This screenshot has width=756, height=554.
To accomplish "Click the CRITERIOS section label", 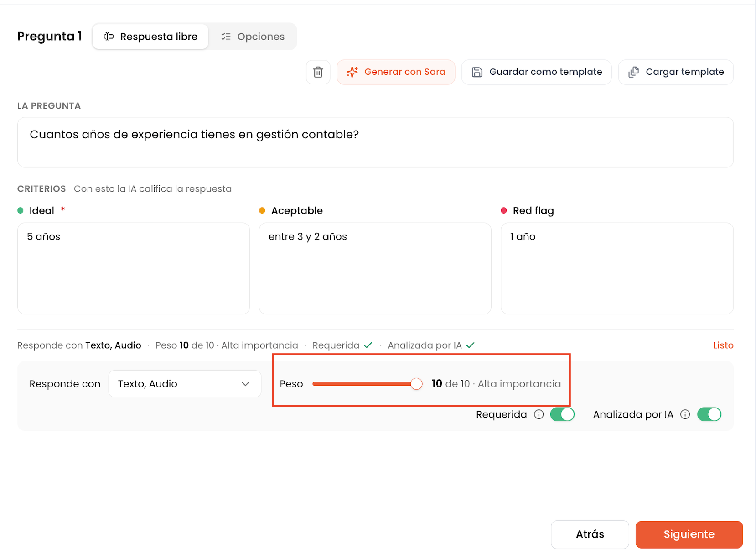I will (41, 189).
